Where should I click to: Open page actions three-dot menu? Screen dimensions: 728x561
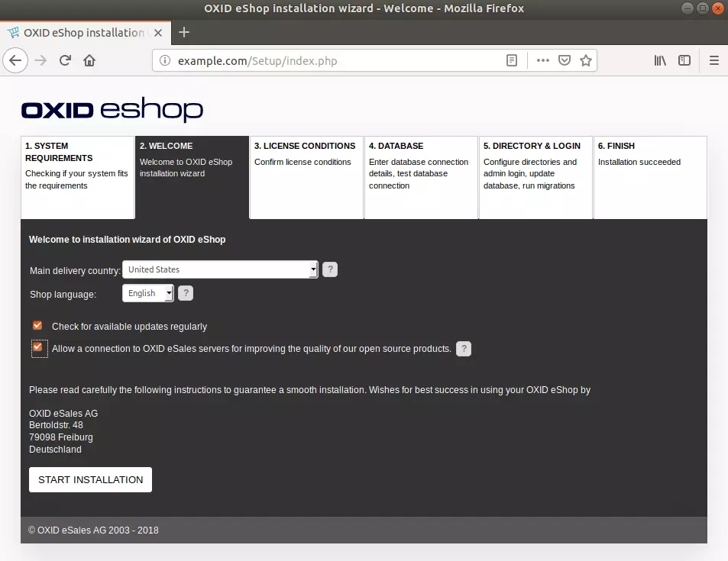tap(542, 60)
